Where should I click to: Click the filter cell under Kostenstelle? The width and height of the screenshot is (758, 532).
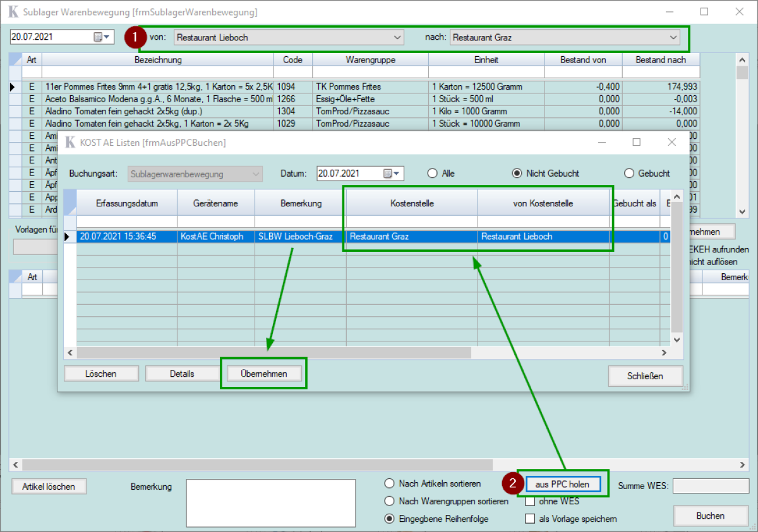click(412, 221)
